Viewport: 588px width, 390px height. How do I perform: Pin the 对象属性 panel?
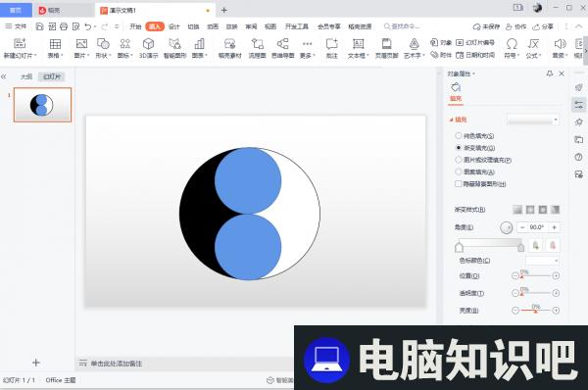tap(550, 73)
